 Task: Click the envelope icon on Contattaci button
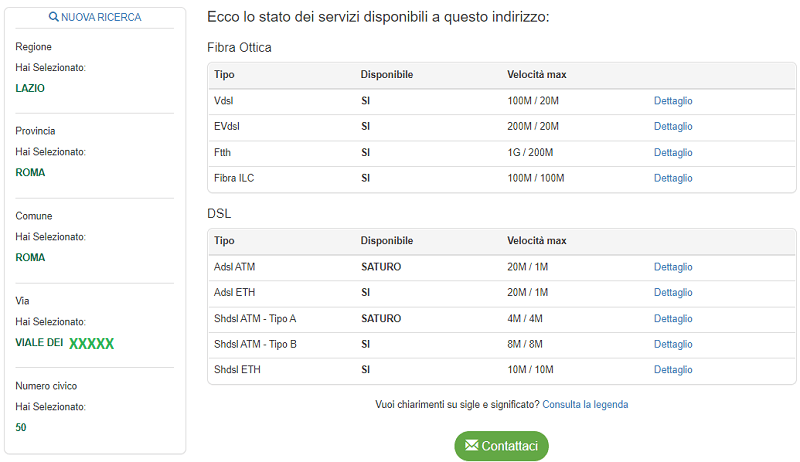[470, 446]
